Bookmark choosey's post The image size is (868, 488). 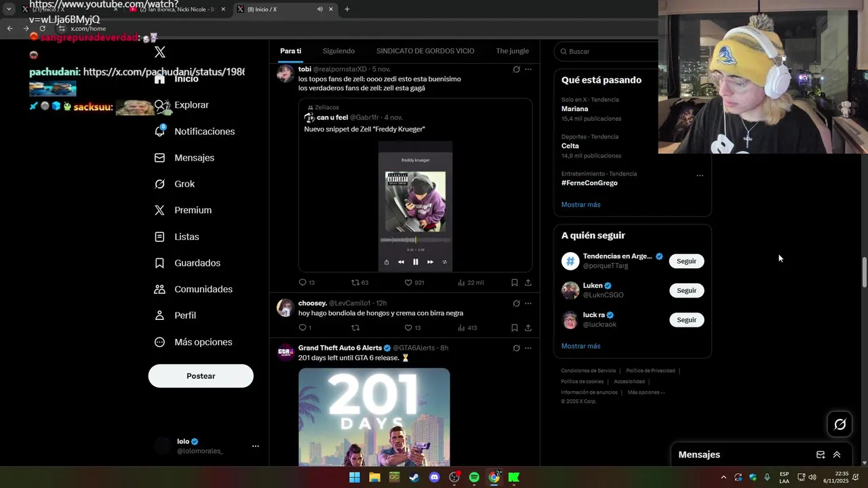tap(515, 328)
